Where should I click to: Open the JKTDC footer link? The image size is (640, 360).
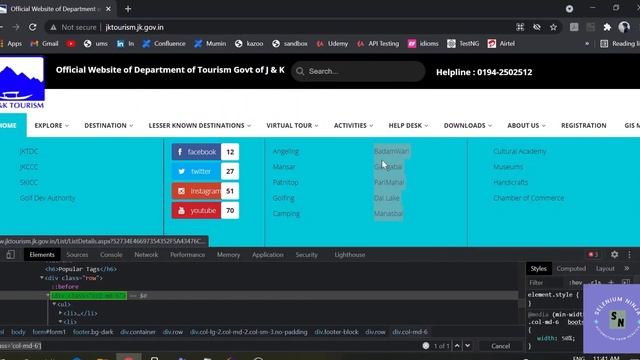pos(29,151)
